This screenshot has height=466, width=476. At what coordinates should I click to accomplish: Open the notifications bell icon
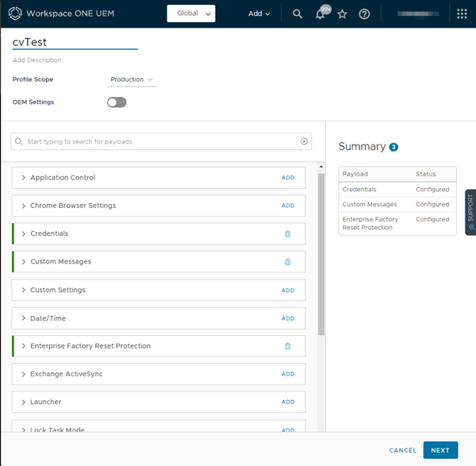point(320,14)
